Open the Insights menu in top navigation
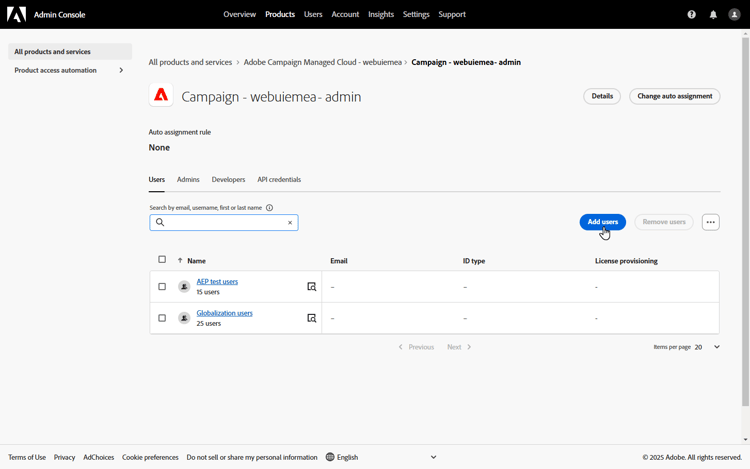Image resolution: width=750 pixels, height=469 pixels. 381,15
